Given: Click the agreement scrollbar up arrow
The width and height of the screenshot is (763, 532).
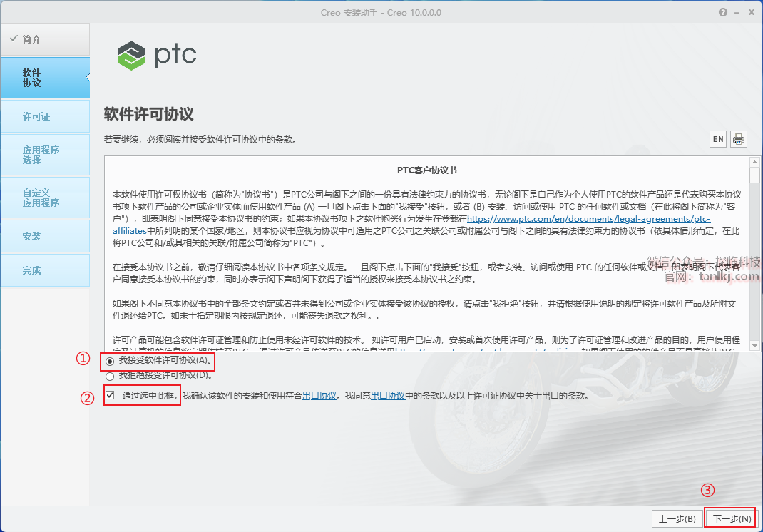Looking at the screenshot, I should tap(754, 162).
